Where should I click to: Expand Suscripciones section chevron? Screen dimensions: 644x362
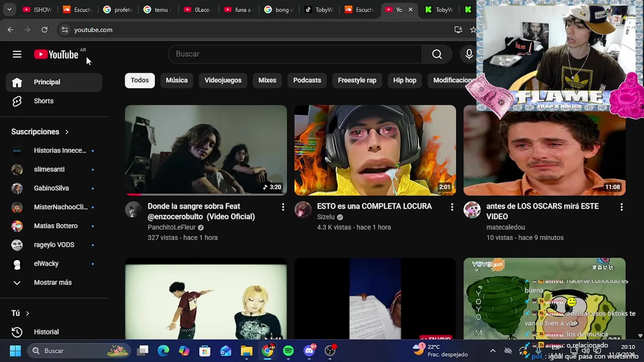click(x=66, y=132)
